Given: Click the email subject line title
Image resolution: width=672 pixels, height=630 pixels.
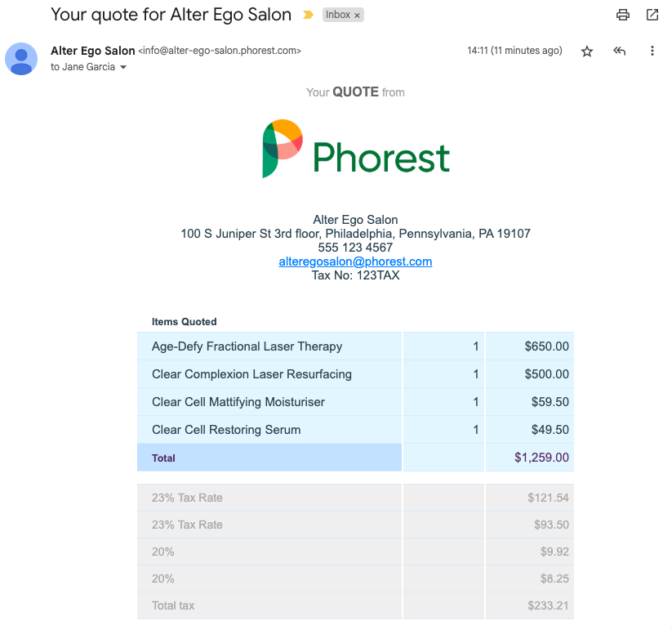Looking at the screenshot, I should pos(171,14).
